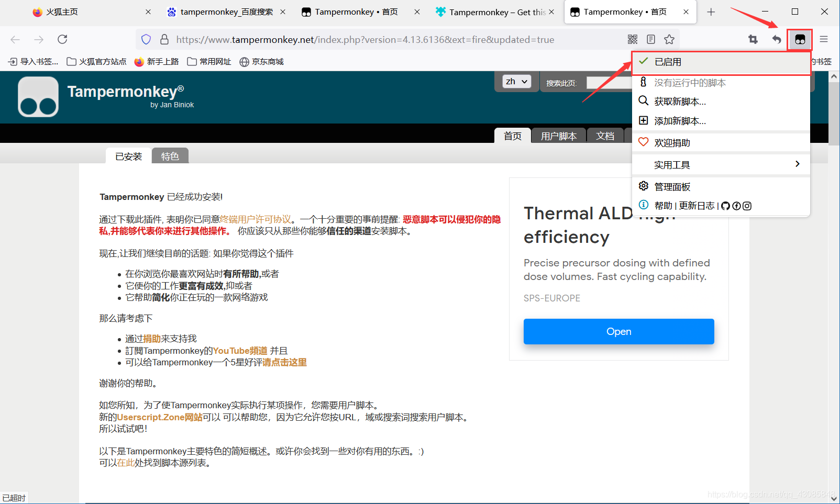The image size is (840, 504).
Task: Click the 请点击这里 rating link
Action: (x=284, y=362)
